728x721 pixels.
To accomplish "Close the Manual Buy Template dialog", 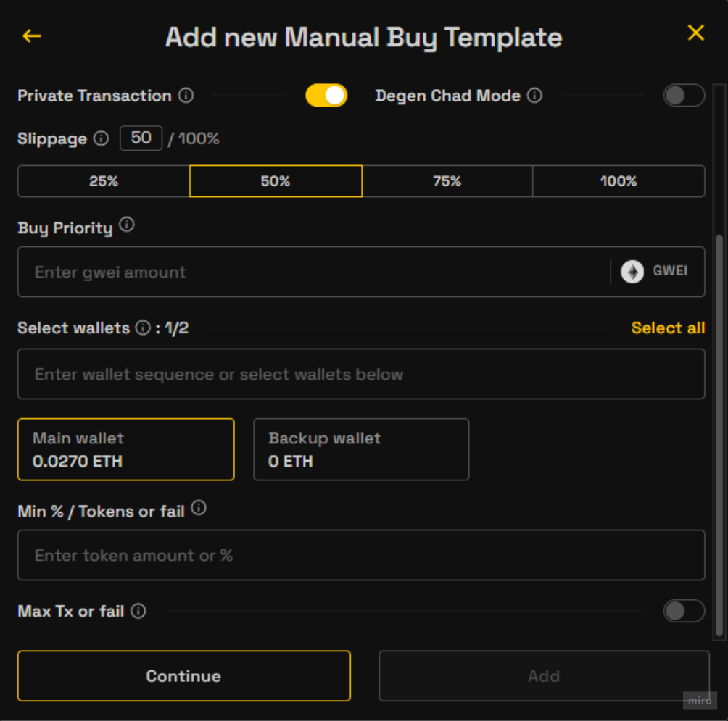I will point(695,33).
